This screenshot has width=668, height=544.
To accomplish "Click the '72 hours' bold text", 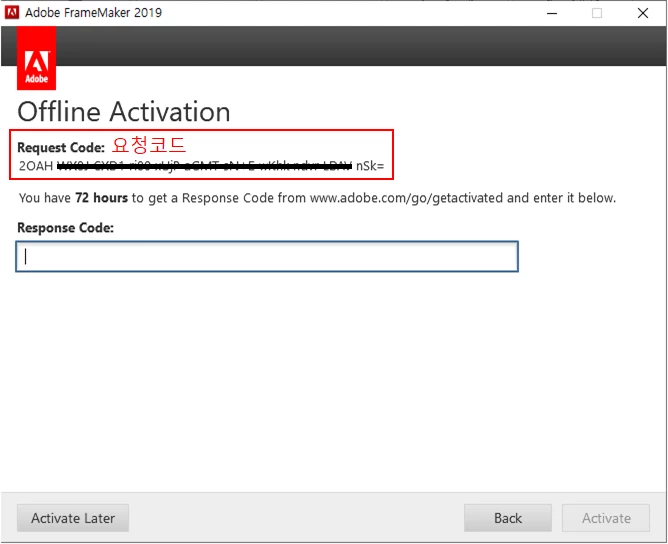I will tap(101, 198).
